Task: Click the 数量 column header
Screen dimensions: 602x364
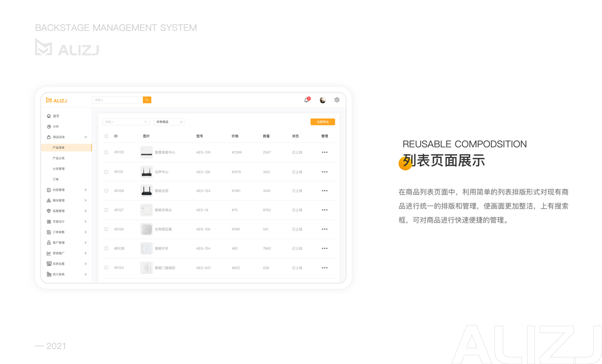Action: [266, 136]
